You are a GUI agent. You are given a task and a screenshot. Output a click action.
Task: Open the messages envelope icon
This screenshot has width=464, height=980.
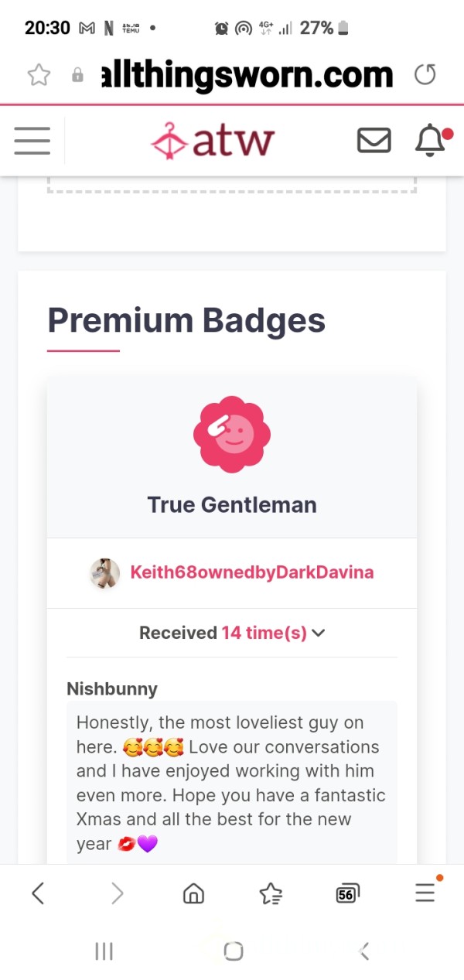(374, 140)
